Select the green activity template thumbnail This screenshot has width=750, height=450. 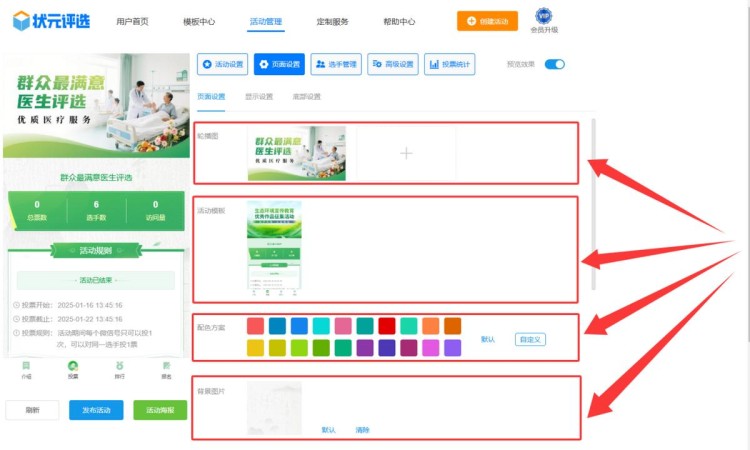[x=274, y=250]
